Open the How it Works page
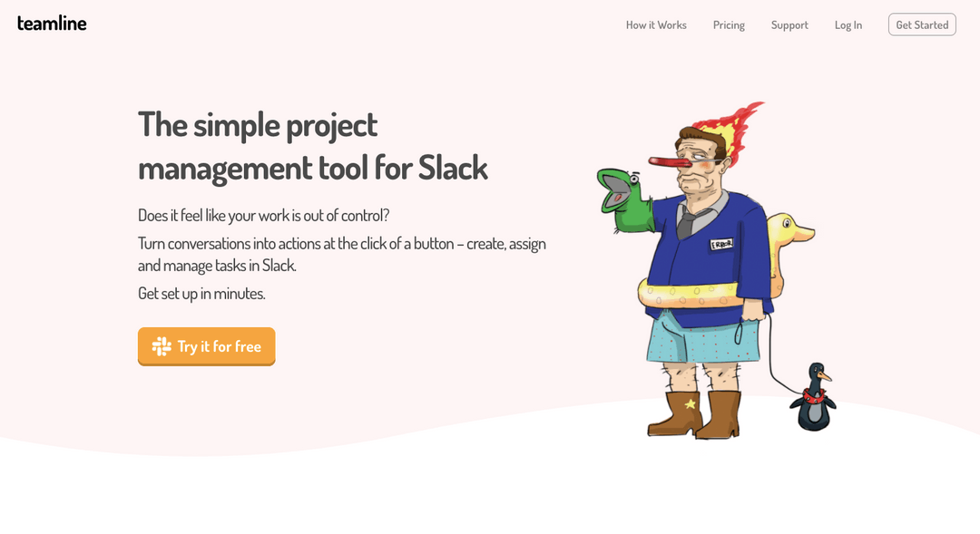The height and width of the screenshot is (534, 980). pyautogui.click(x=655, y=24)
